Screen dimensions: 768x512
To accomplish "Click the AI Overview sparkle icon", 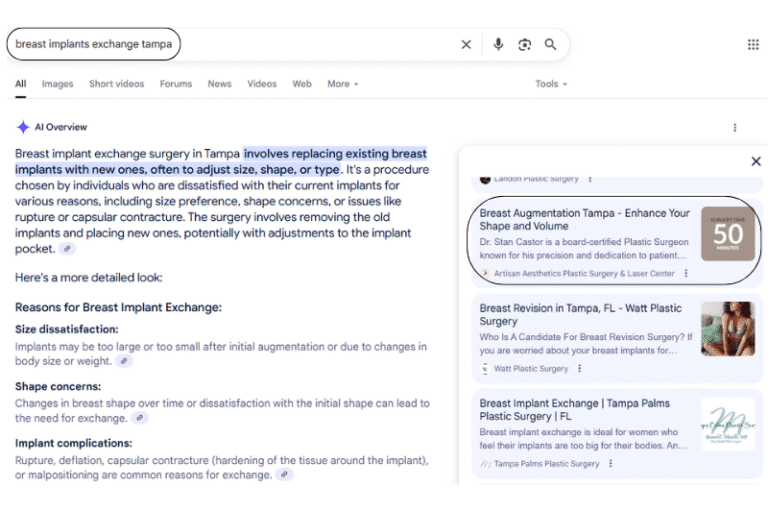I will [x=23, y=127].
